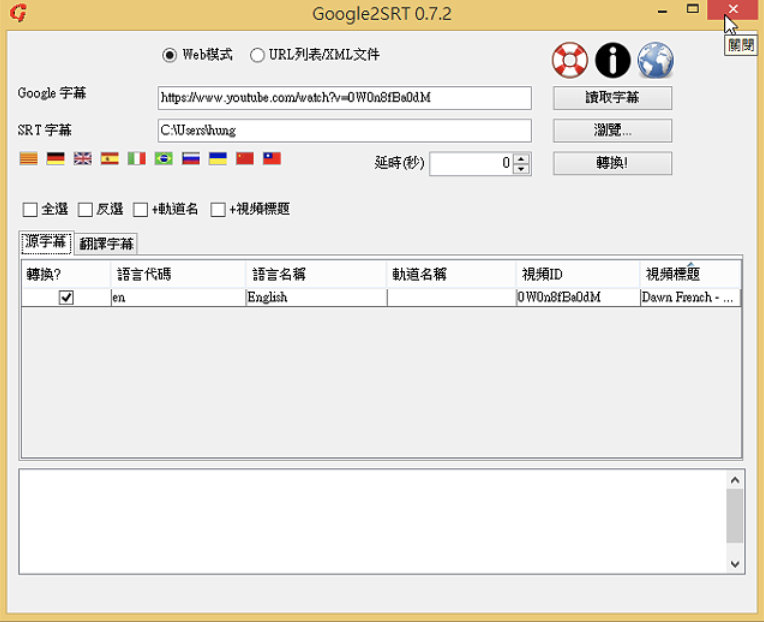Click the Google2SRT app logo in title bar
Screen dimensions: 764x622
(x=18, y=13)
